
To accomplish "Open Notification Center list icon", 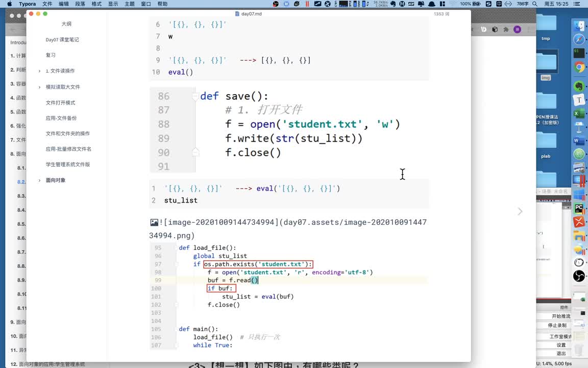I will [578, 4].
